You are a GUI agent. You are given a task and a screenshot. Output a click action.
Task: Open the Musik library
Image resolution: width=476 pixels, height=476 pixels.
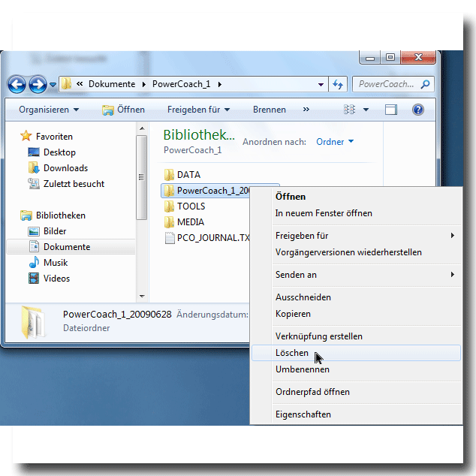(x=48, y=263)
